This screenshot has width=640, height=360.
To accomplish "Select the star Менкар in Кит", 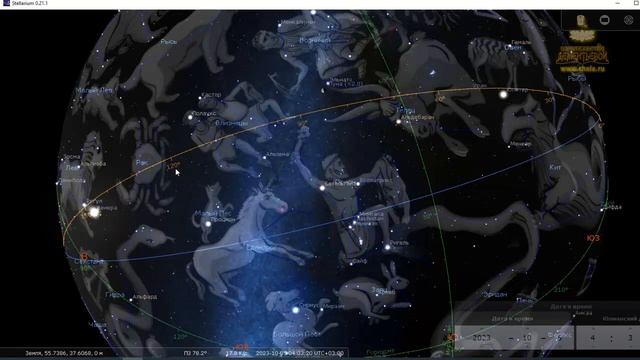I will tap(509, 146).
